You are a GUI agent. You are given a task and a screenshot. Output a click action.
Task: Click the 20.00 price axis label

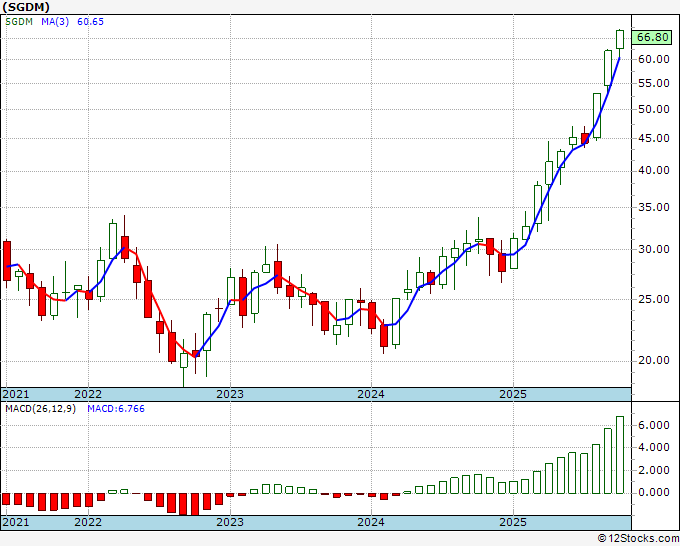click(x=654, y=360)
